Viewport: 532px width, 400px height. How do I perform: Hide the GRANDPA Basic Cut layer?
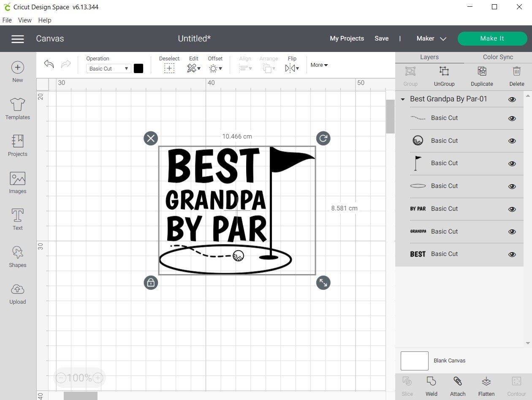click(512, 231)
